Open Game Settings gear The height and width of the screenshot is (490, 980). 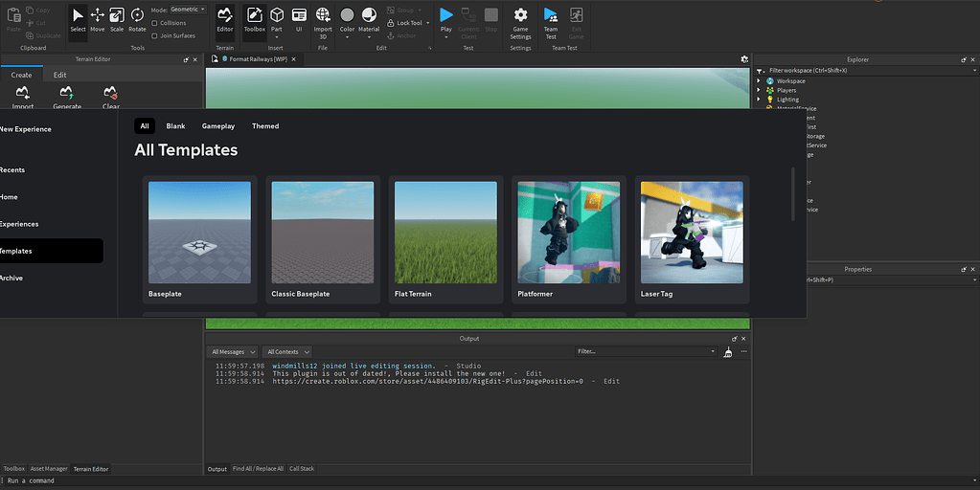click(x=520, y=22)
